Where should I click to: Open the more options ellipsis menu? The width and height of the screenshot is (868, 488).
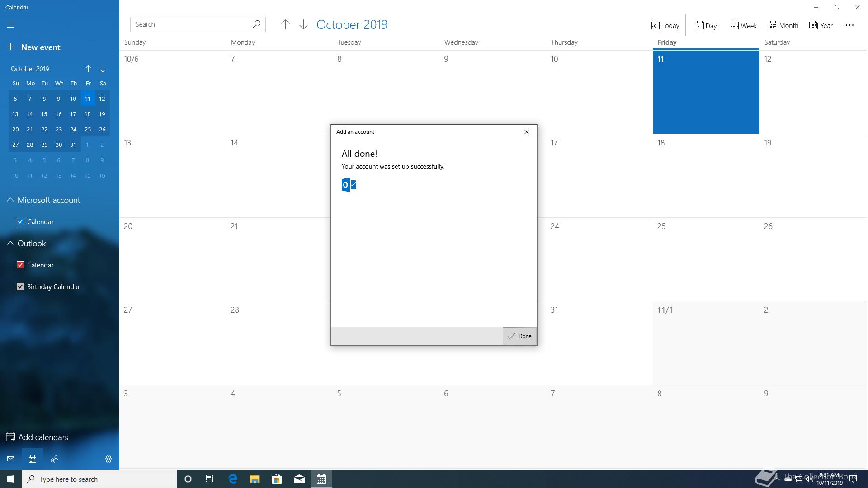click(849, 25)
